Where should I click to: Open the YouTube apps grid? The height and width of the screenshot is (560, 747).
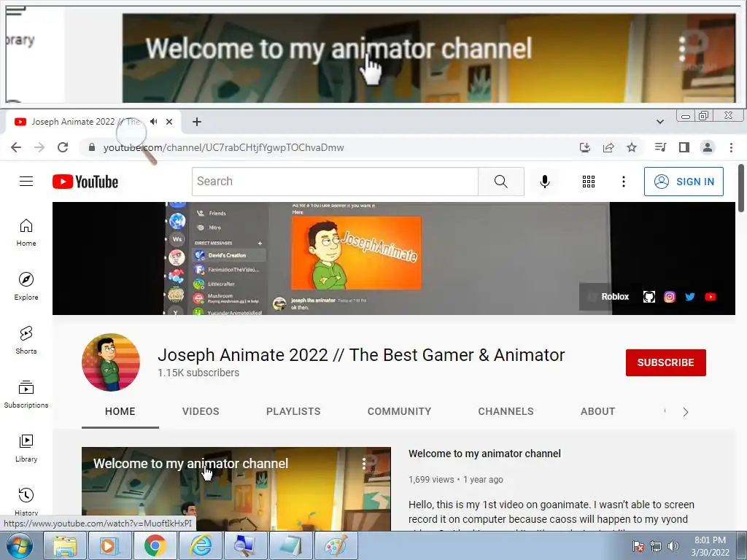[x=589, y=182]
